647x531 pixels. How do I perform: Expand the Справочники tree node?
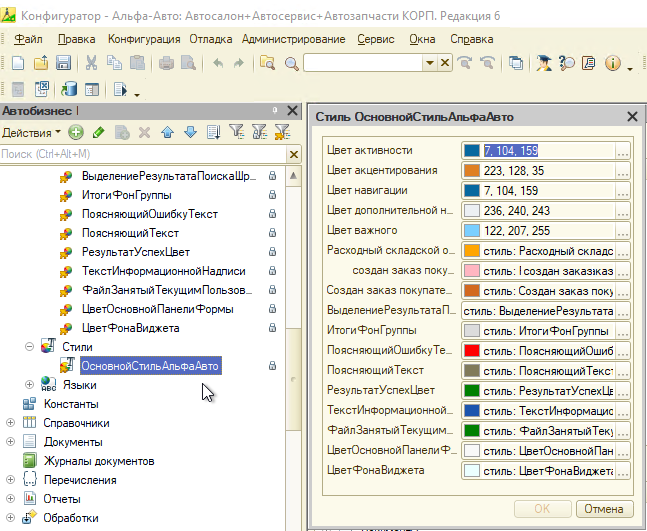pyautogui.click(x=10, y=422)
